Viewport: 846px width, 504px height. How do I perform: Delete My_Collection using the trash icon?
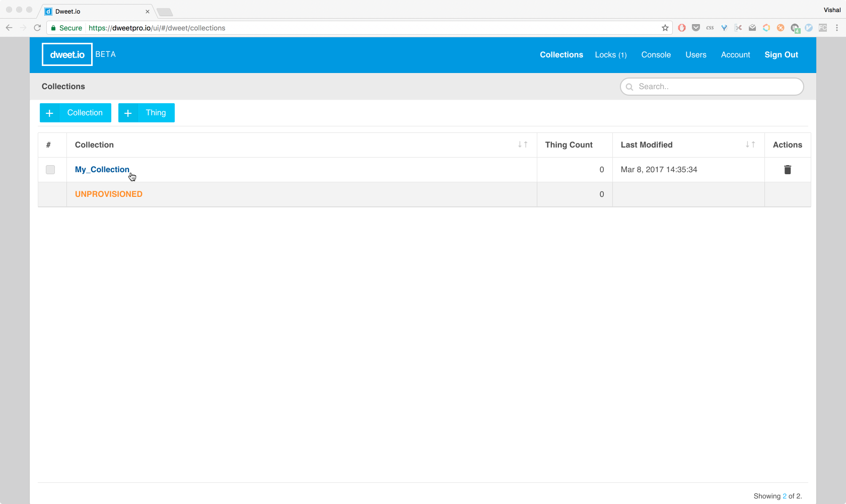788,170
